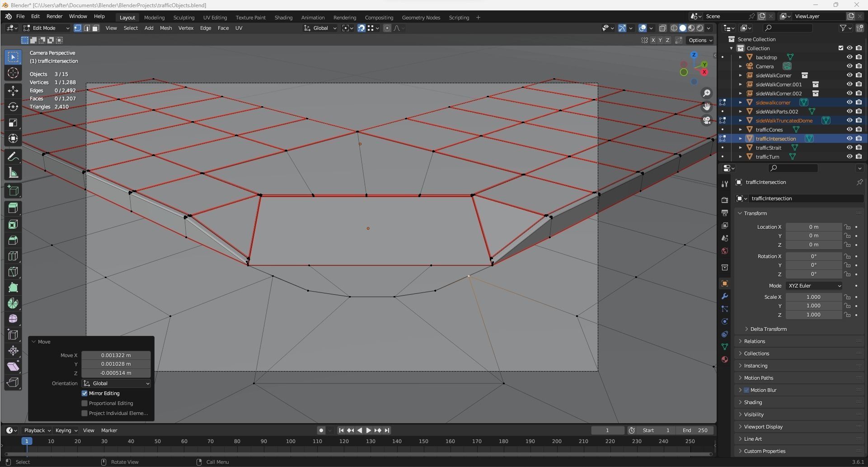Image resolution: width=868 pixels, height=467 pixels.
Task: Expand the Relations panel
Action: 754,341
